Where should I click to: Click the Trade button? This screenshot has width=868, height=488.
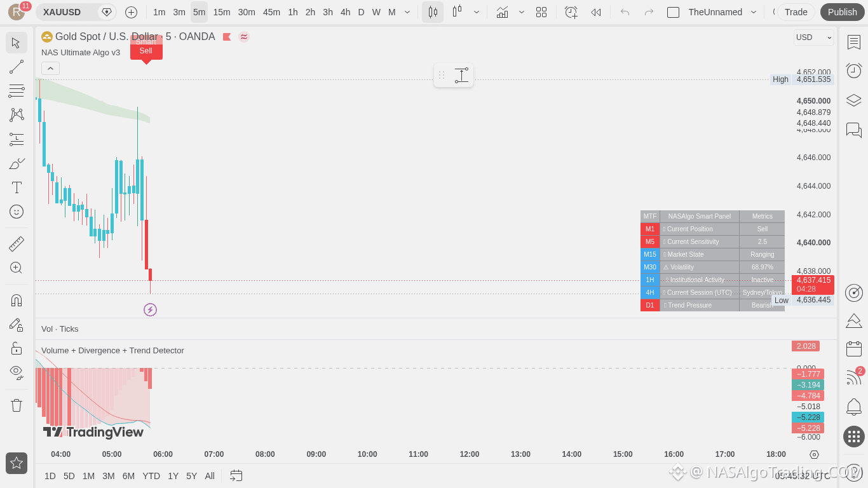(x=796, y=12)
